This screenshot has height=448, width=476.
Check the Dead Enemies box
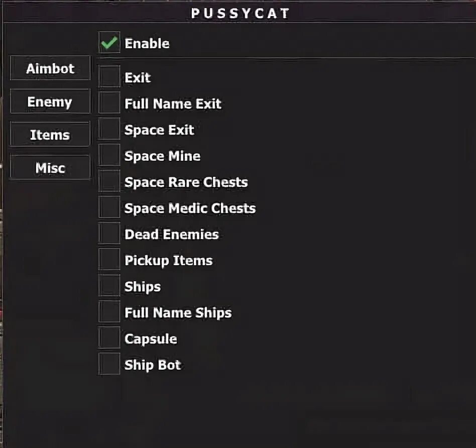pos(109,233)
